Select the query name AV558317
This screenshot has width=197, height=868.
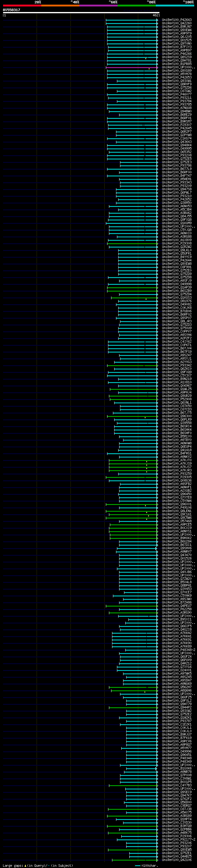coord(11,10)
